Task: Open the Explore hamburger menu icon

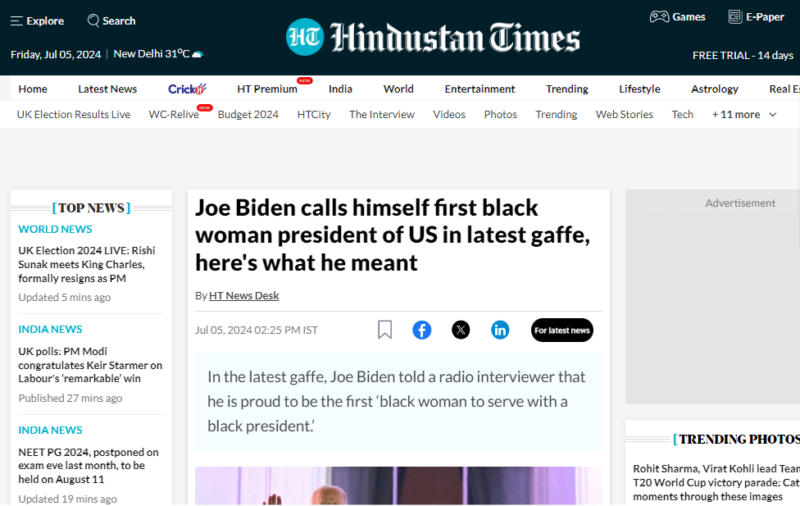Action: pos(17,20)
